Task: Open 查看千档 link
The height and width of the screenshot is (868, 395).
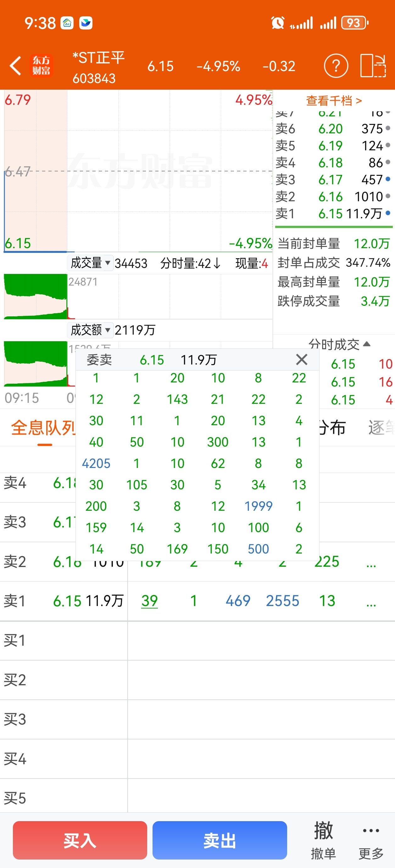Action: pos(334,100)
